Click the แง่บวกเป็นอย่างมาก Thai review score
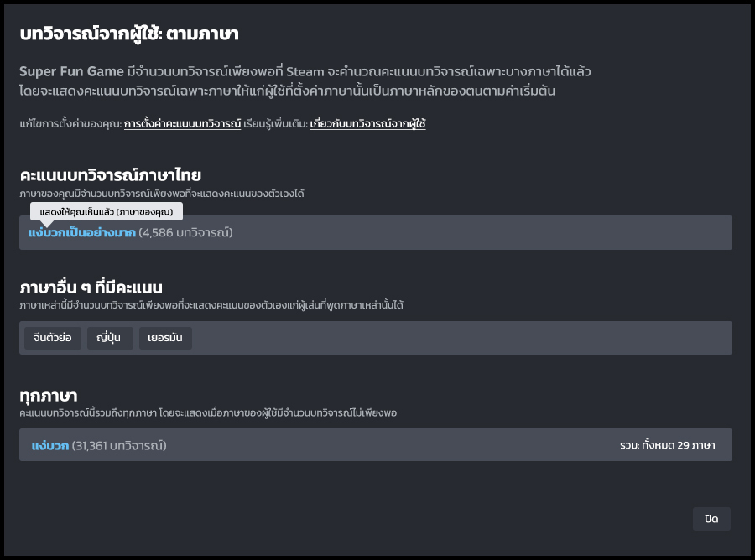 click(82, 232)
